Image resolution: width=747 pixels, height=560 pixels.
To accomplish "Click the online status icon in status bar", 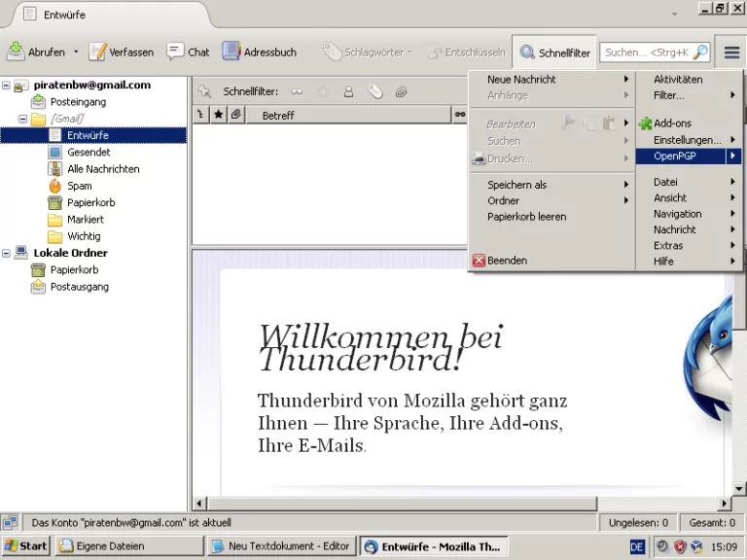I will [x=10, y=522].
